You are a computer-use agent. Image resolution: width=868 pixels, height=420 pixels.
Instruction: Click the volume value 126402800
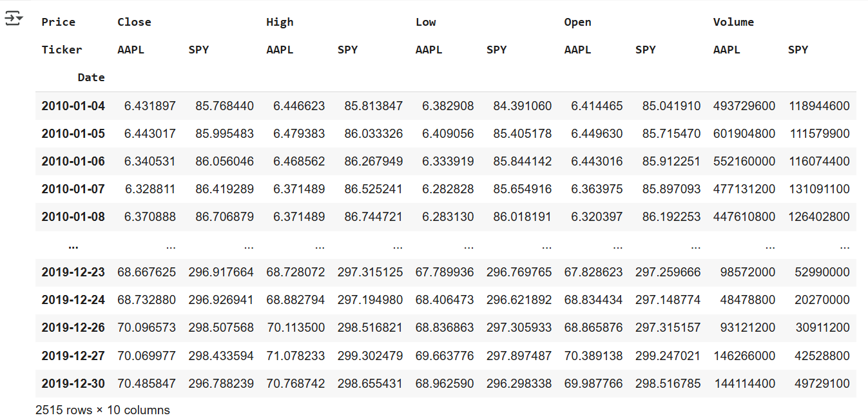coord(819,217)
